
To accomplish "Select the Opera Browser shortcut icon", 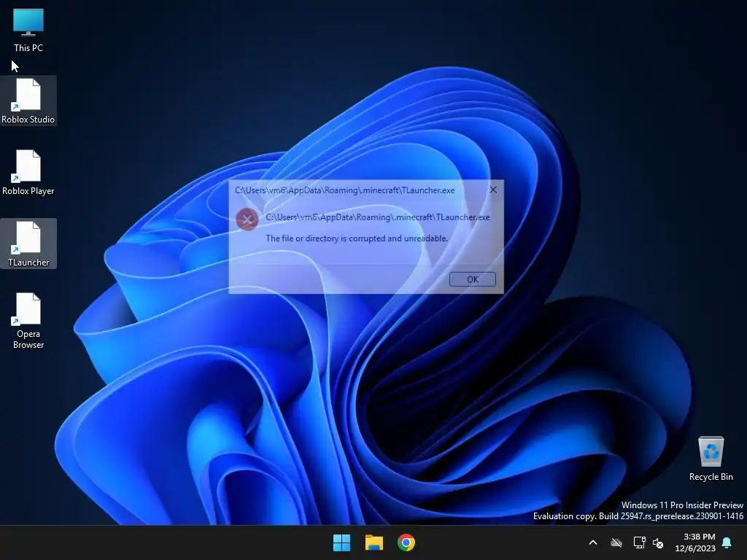I will tap(28, 321).
